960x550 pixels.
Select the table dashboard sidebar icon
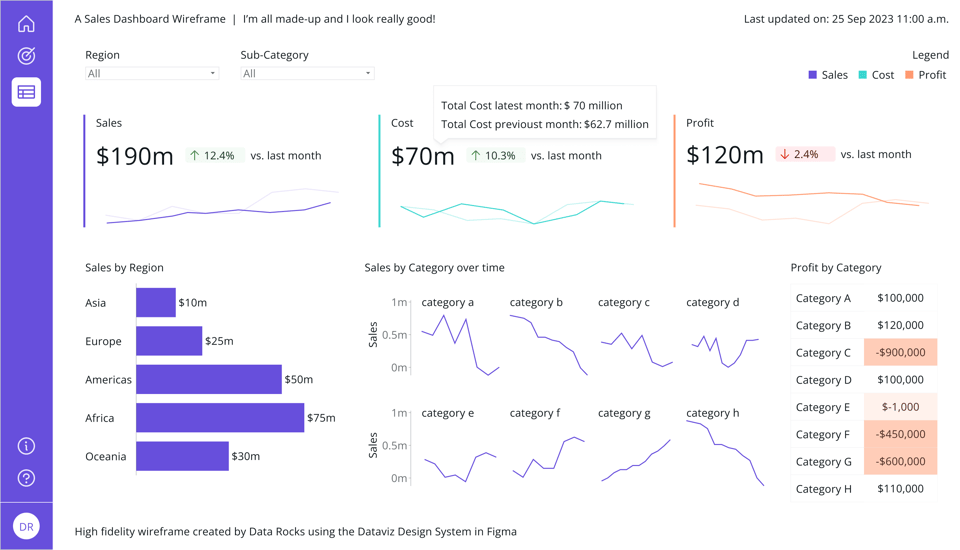(26, 92)
